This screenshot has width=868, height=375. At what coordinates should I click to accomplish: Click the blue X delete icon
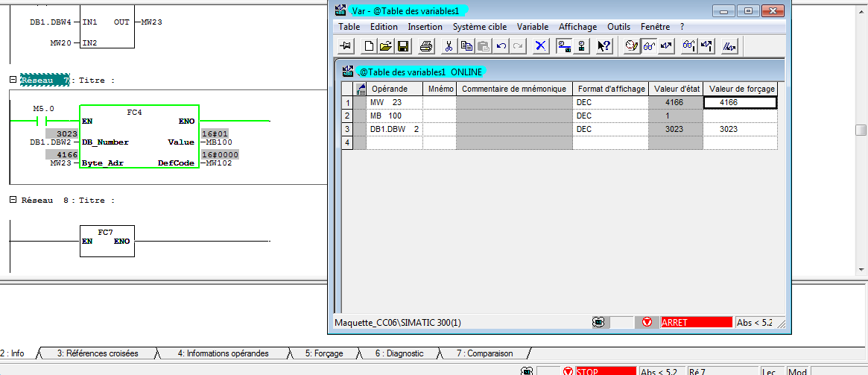click(541, 46)
